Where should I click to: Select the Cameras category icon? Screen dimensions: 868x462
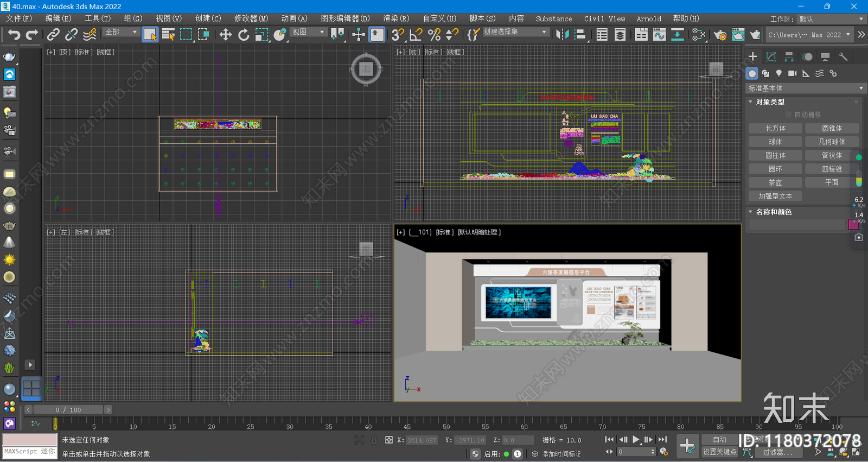pos(792,73)
